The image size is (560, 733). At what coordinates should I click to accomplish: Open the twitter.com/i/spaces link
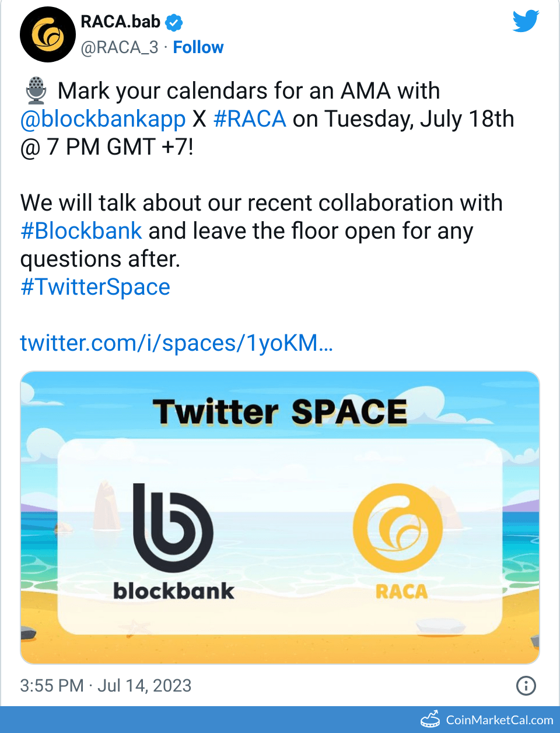pyautogui.click(x=176, y=344)
